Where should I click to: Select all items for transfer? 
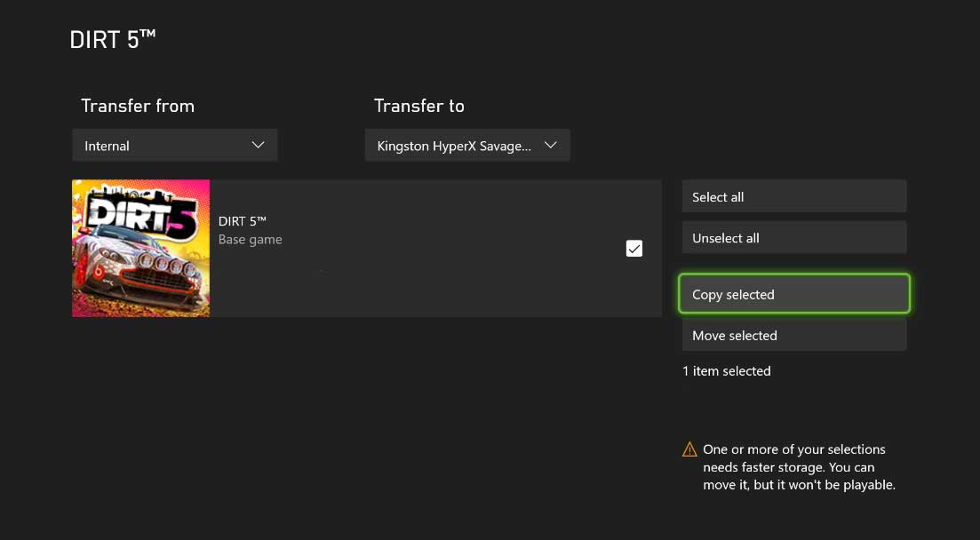793,197
